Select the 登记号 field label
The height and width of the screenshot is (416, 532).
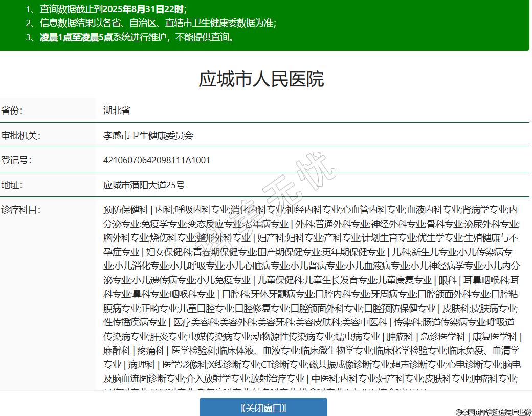tap(16, 160)
